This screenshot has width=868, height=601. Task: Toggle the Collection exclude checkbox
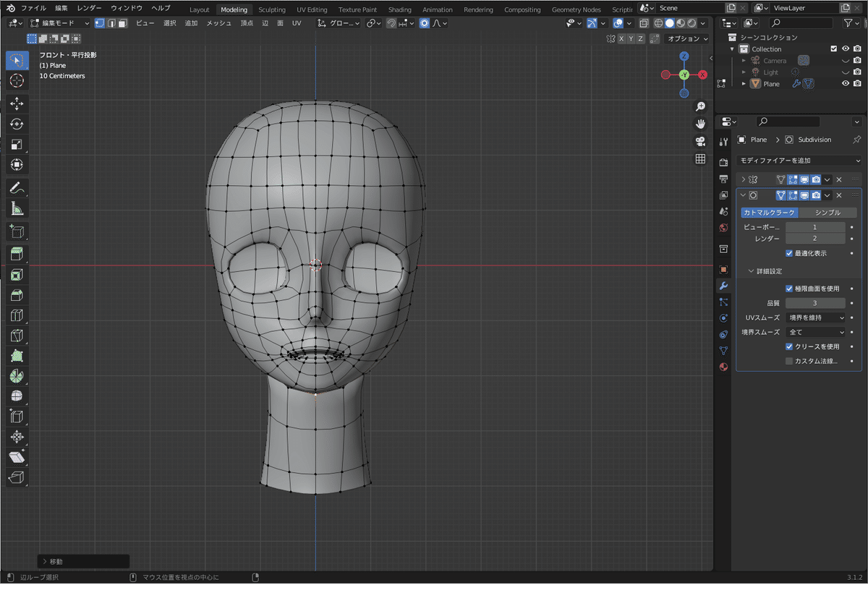(x=834, y=49)
